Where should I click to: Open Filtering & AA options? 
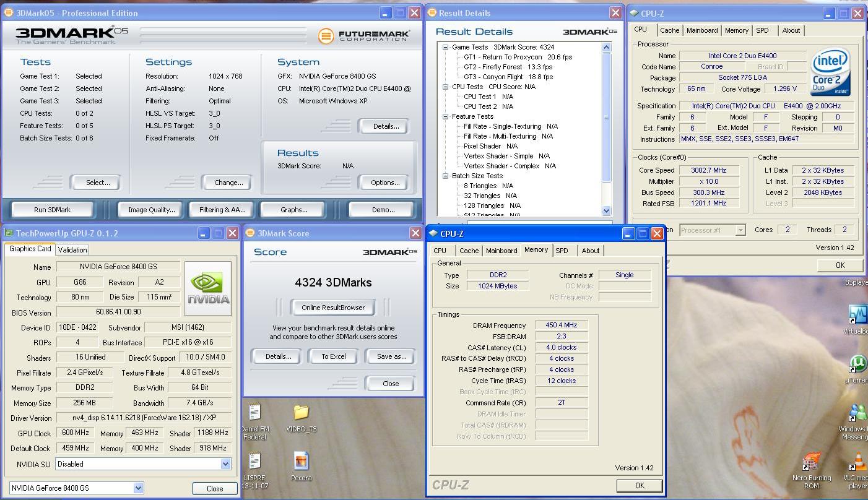point(222,209)
